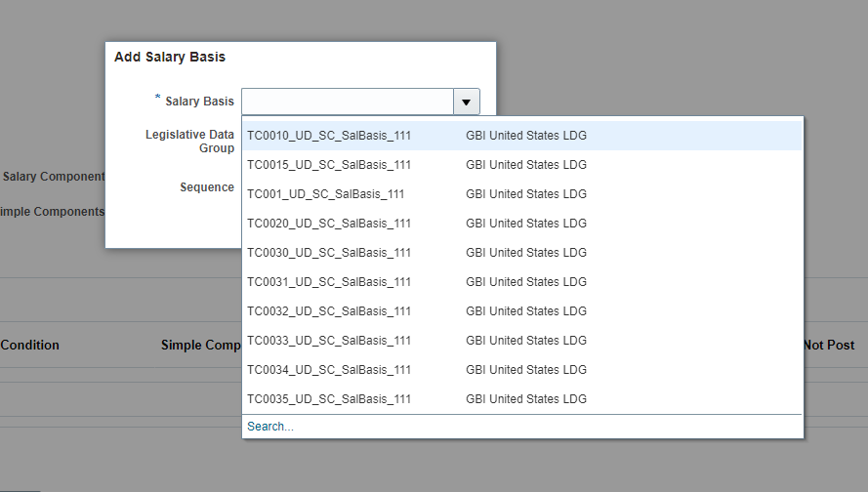Choose TC0015_UD_SC_SalBasis_111 option

[x=329, y=165]
